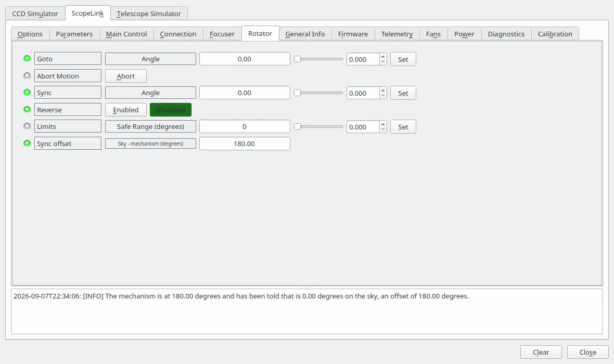Click the Limits status indicator light
614x364 pixels.
(x=27, y=126)
